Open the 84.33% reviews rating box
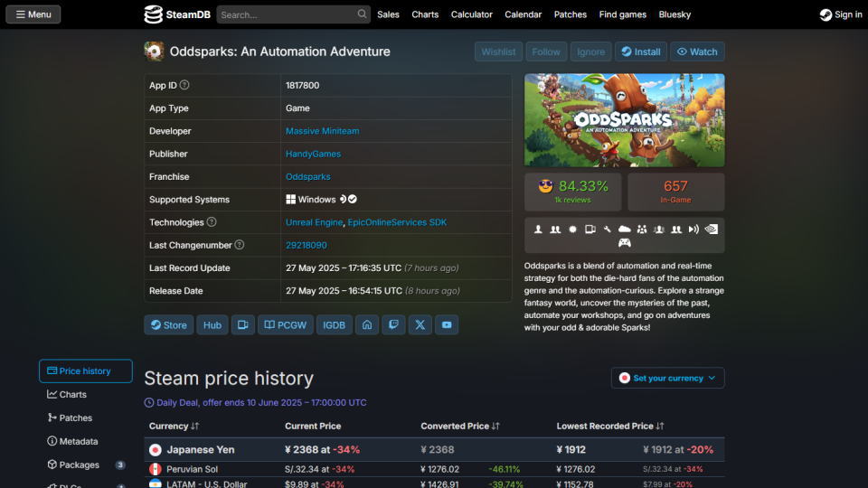The height and width of the screenshot is (488, 868). 573,192
